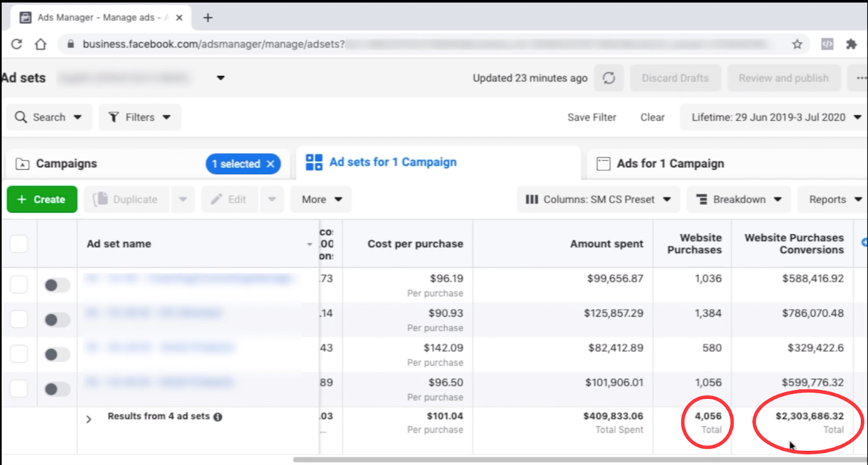The height and width of the screenshot is (465, 868).
Task: Click the 580 website purchases cell
Action: 712,348
